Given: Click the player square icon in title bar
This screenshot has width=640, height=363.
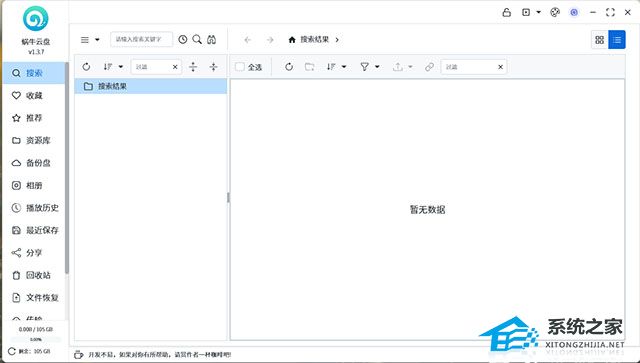Looking at the screenshot, I should coord(526,12).
